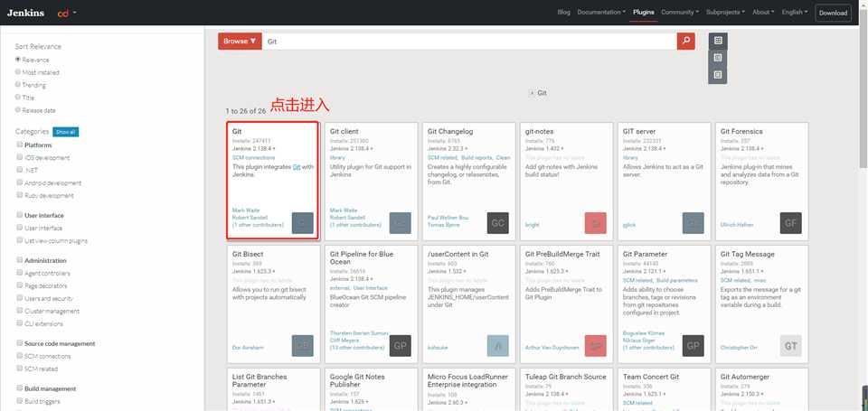Check the Ruby development checkbox
868x411 pixels.
tap(20, 195)
